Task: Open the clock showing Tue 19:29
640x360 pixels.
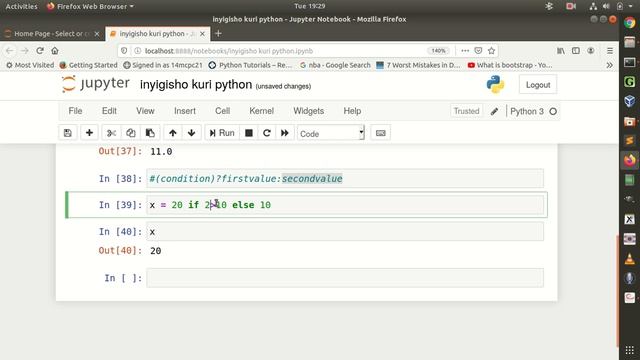Action: click(309, 6)
